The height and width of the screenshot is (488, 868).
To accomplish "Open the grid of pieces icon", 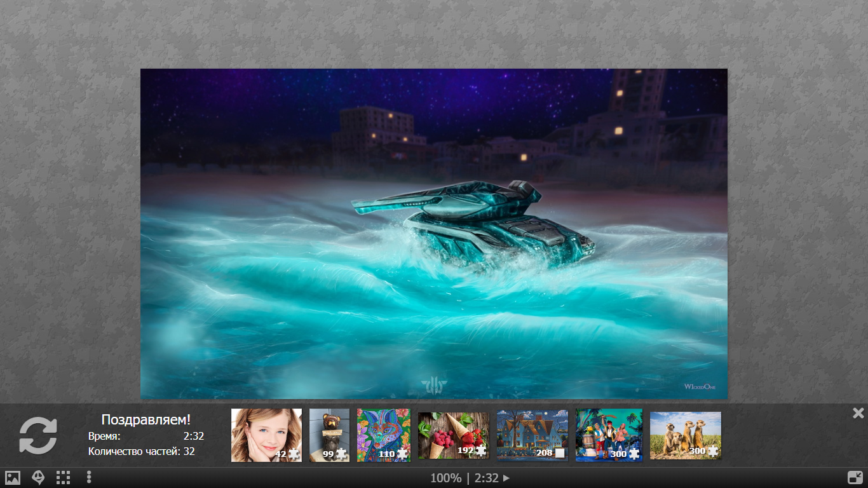I will (x=63, y=478).
